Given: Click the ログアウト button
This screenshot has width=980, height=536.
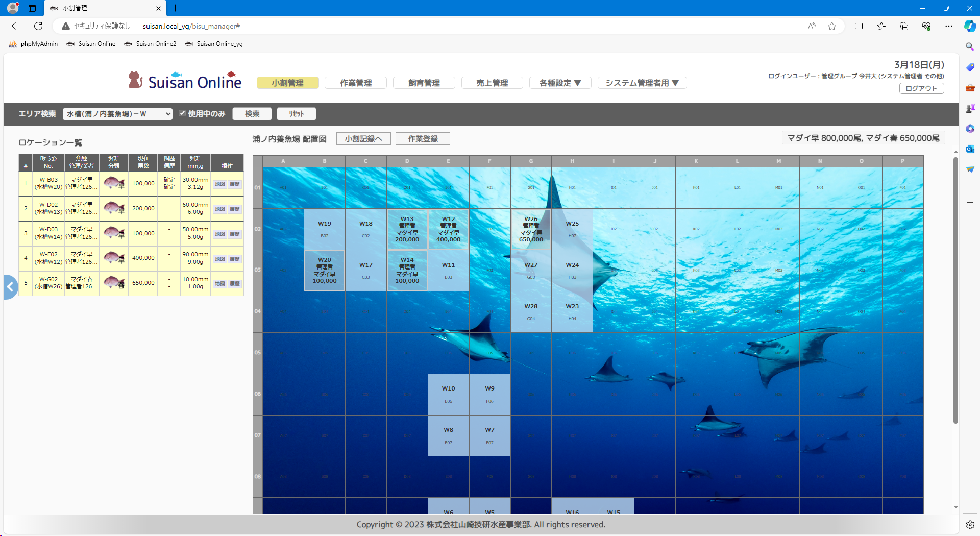Looking at the screenshot, I should [921, 88].
